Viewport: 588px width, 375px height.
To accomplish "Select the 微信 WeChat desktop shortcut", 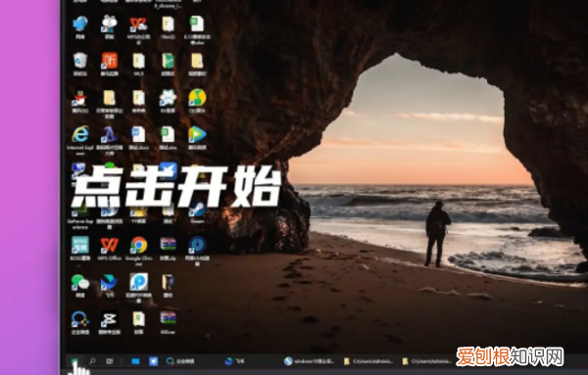I will pyautogui.click(x=80, y=285).
